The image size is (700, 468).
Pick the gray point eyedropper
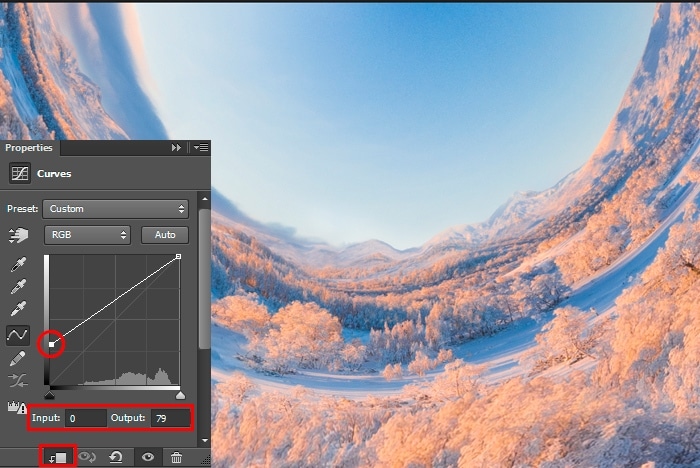pyautogui.click(x=18, y=288)
